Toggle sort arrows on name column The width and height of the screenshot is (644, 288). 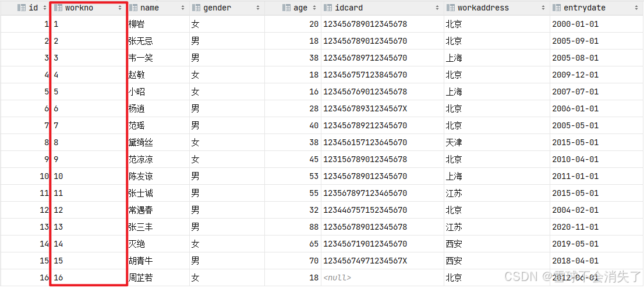point(184,8)
